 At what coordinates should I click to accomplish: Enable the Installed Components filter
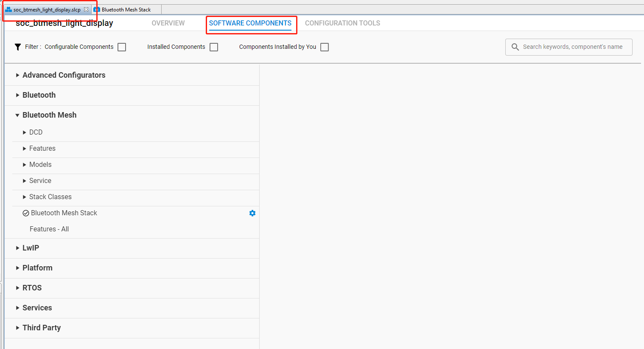coord(214,47)
